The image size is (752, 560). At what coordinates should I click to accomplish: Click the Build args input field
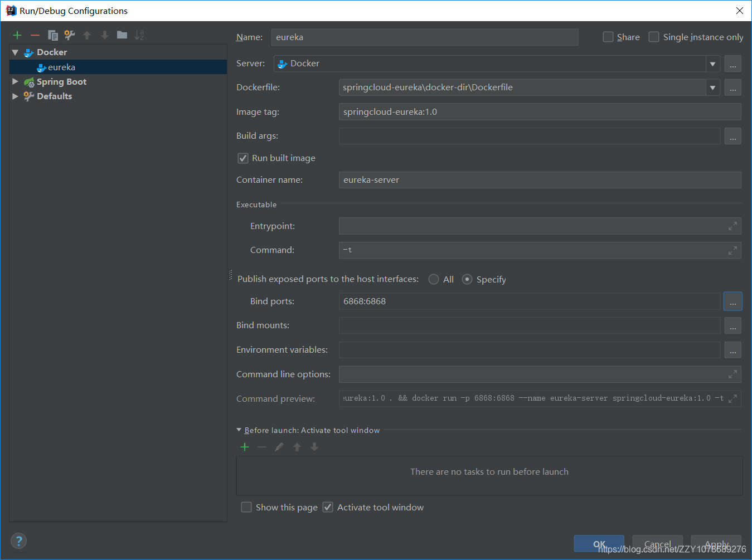(530, 136)
